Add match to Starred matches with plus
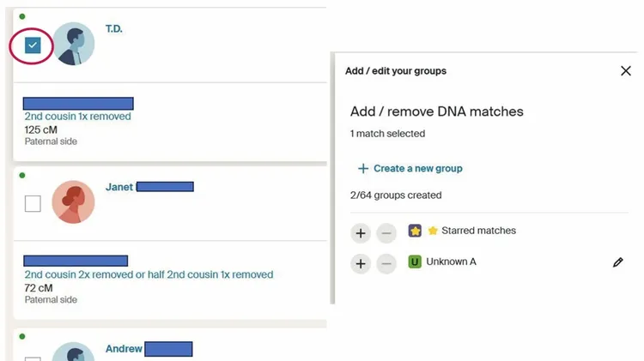The height and width of the screenshot is (361, 644). 361,232
